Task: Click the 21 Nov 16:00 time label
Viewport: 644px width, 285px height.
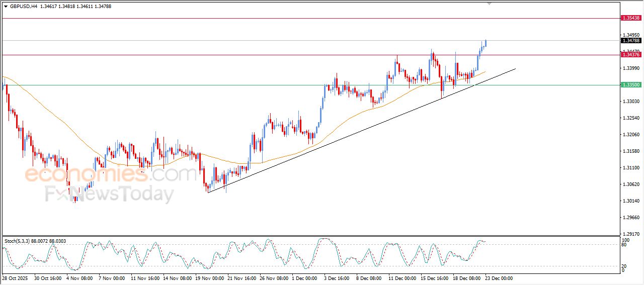Action: [x=242, y=278]
